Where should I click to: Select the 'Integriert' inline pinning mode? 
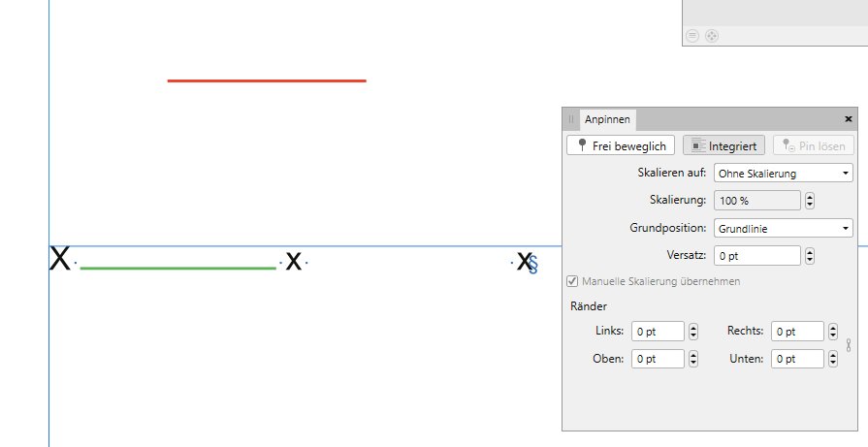724,145
